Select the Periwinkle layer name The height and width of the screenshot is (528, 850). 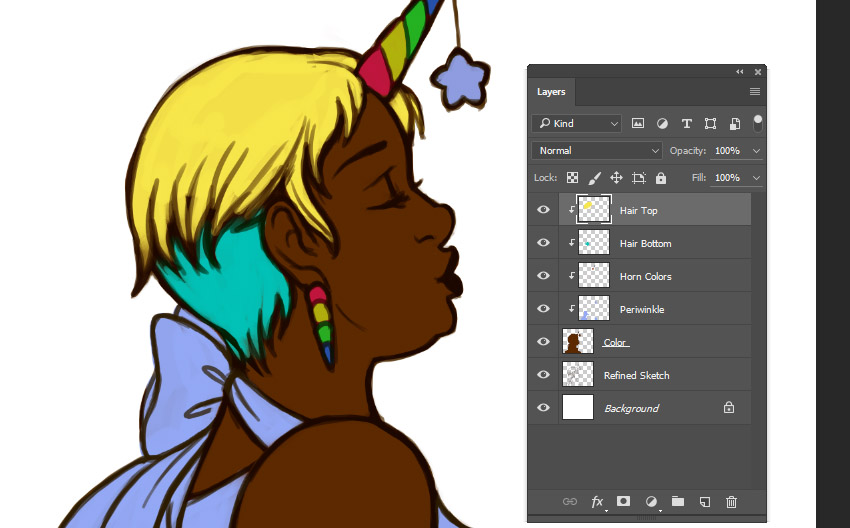642,310
